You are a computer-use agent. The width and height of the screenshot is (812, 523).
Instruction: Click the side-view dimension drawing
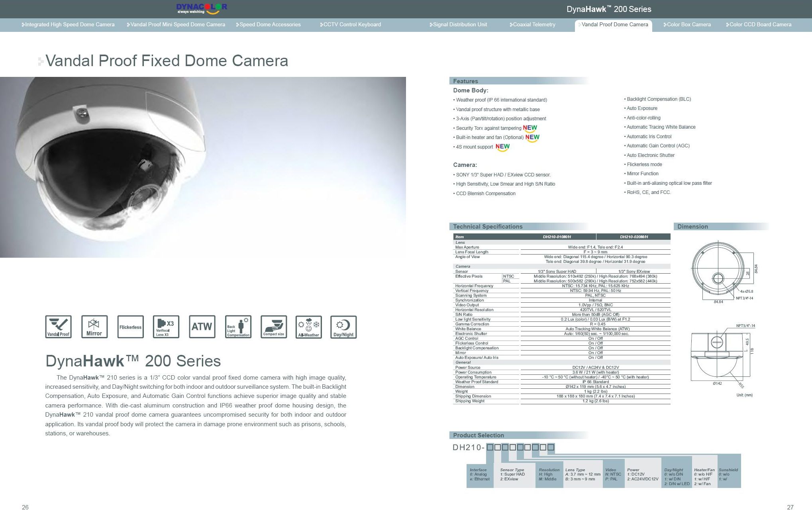click(x=723, y=357)
